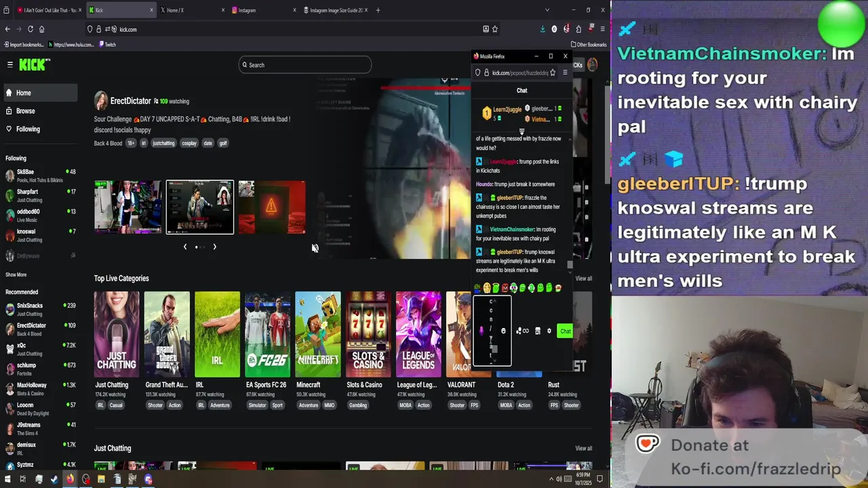
Task: Open recommended channel demisux
Action: (x=41, y=448)
